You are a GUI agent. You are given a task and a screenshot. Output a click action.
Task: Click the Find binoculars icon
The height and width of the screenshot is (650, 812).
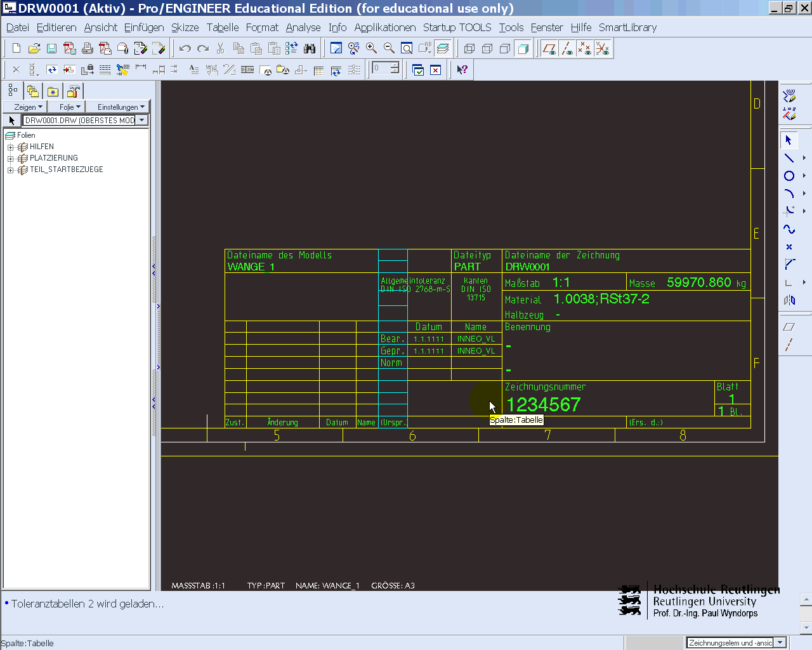310,48
